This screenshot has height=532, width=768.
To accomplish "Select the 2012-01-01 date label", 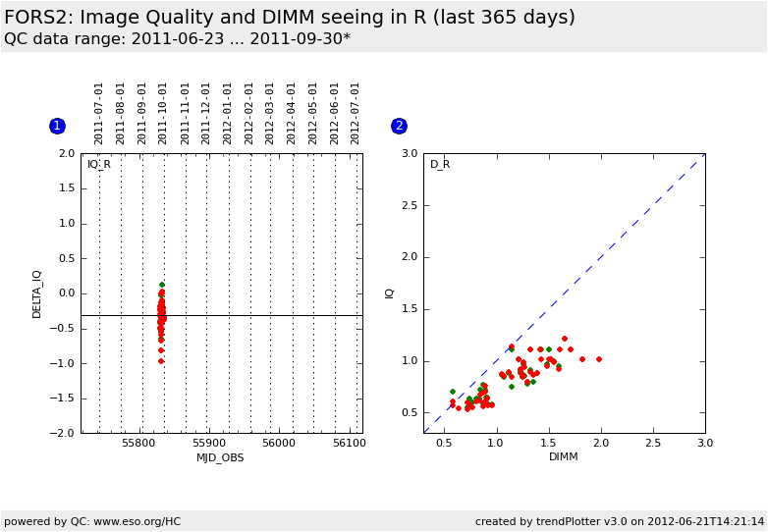I will coord(228,113).
